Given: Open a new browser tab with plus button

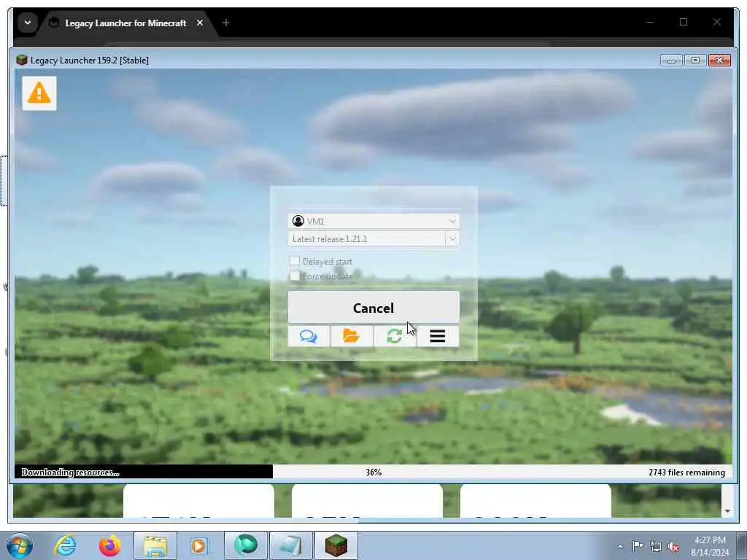Looking at the screenshot, I should [226, 23].
